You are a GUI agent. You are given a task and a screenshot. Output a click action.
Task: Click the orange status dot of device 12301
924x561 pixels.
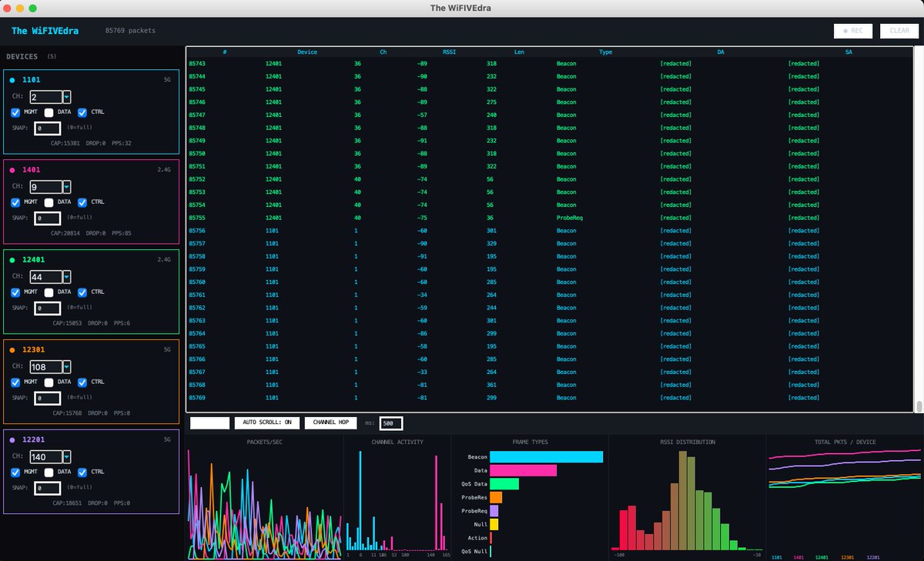point(13,350)
